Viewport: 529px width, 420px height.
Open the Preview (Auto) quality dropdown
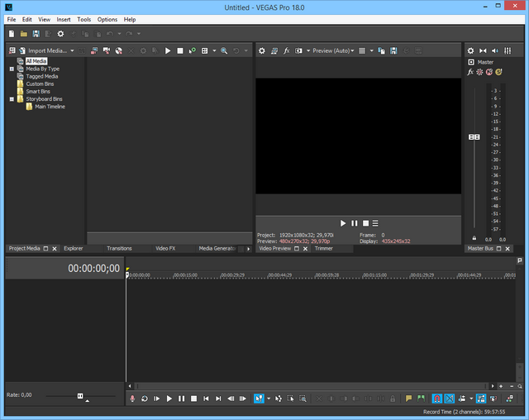pos(334,50)
